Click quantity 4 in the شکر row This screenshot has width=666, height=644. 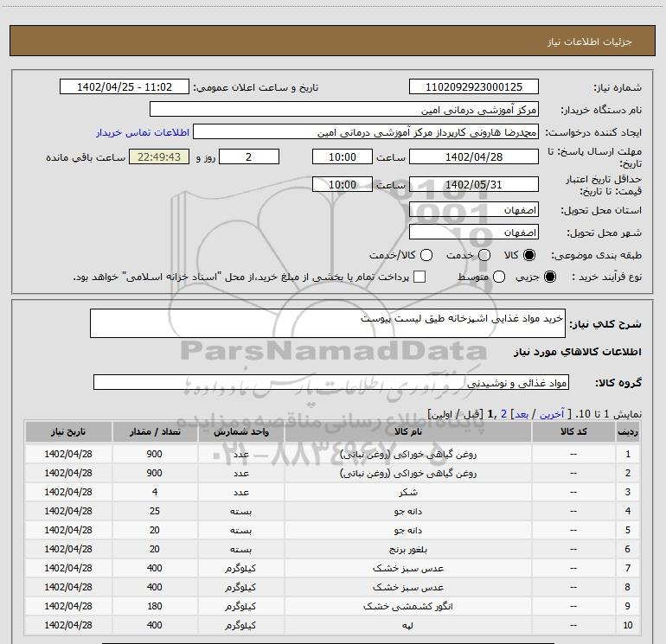(155, 492)
